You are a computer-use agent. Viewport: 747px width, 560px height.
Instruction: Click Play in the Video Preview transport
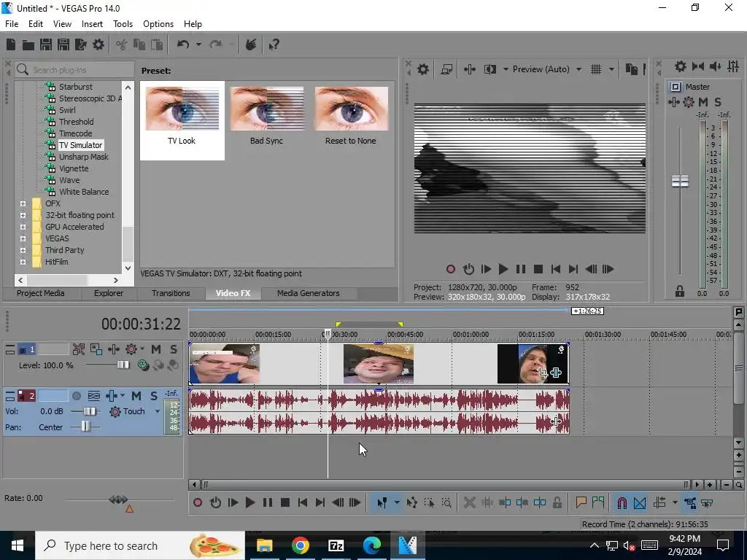click(x=503, y=269)
